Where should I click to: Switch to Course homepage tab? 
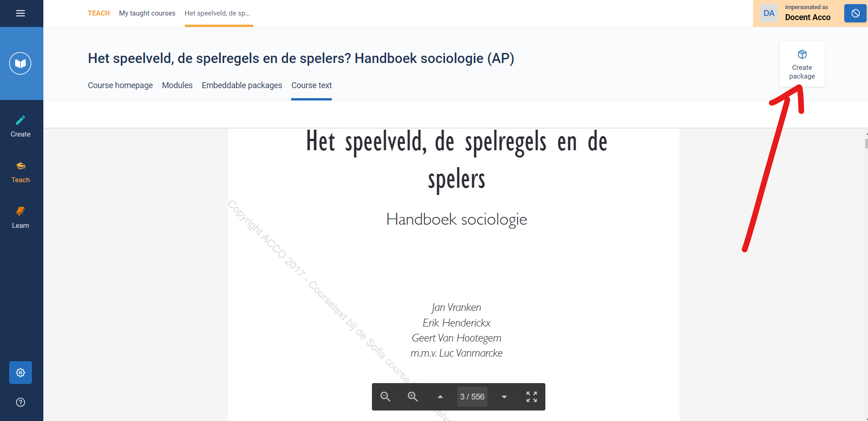point(120,85)
